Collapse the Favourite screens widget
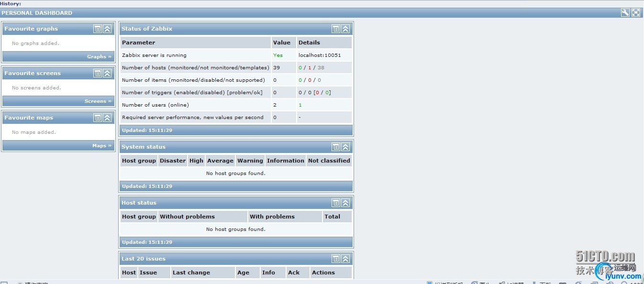Image resolution: width=644 pixels, height=284 pixels. coord(107,73)
